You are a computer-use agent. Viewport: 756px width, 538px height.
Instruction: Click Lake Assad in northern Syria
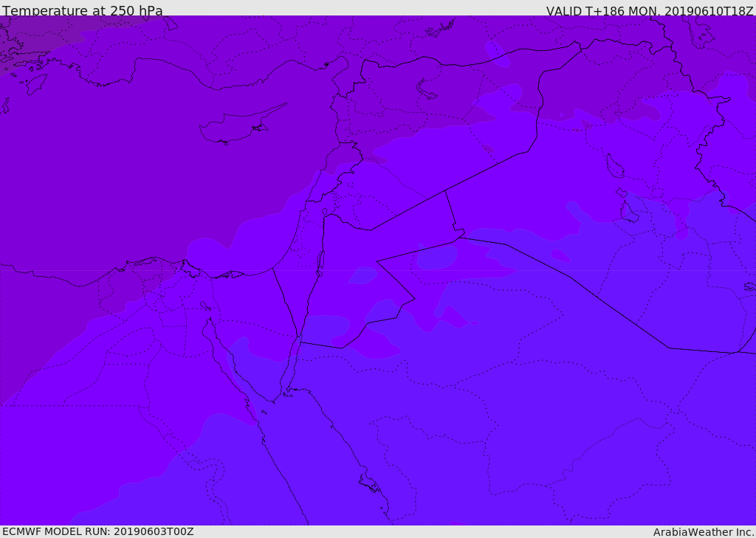tap(426, 90)
